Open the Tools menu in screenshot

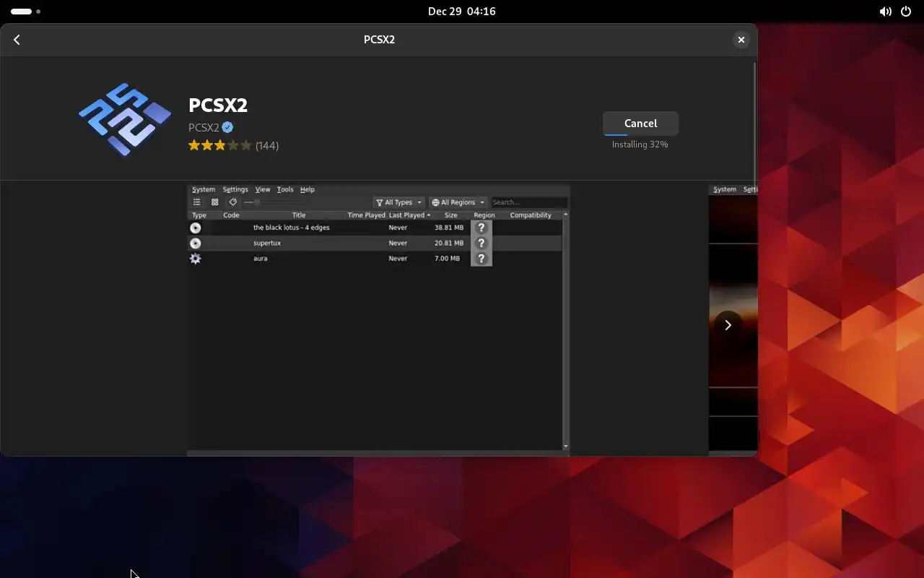285,189
